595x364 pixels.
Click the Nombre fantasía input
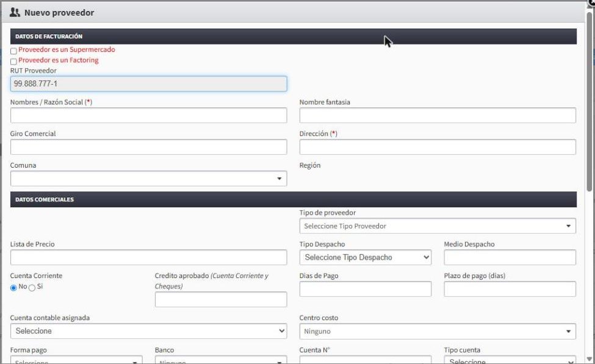point(438,115)
